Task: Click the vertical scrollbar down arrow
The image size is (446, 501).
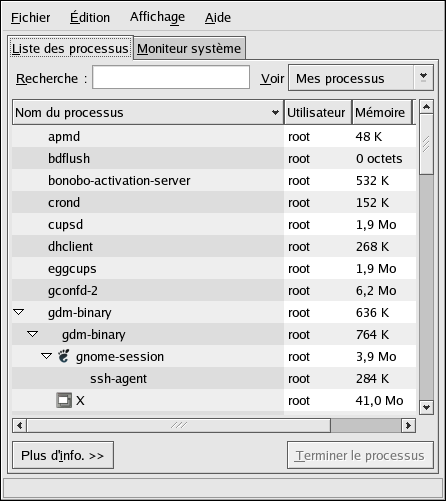Action: [x=426, y=407]
